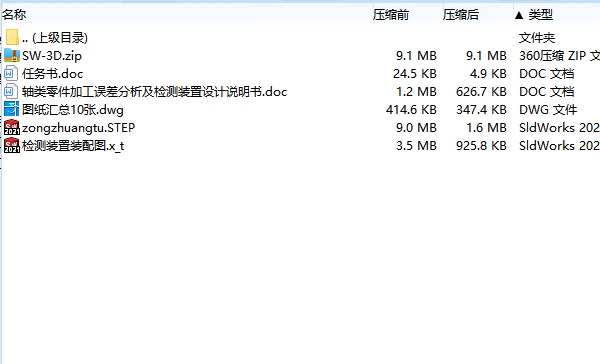
Task: Click the 24.5 KB size value
Action: [415, 73]
